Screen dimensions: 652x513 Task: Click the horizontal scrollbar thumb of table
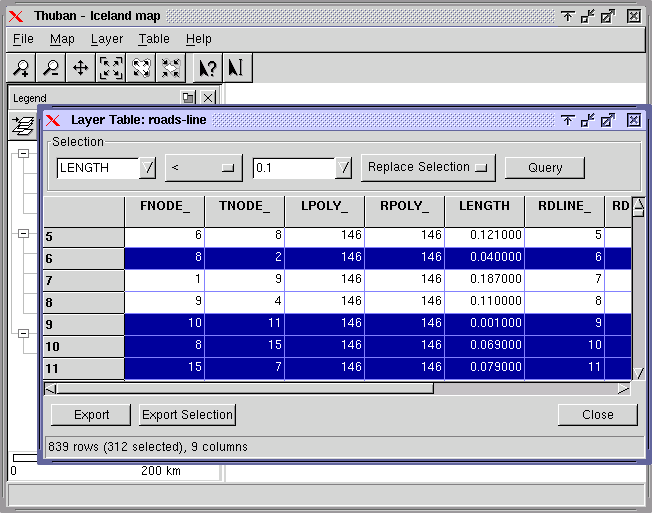point(245,389)
